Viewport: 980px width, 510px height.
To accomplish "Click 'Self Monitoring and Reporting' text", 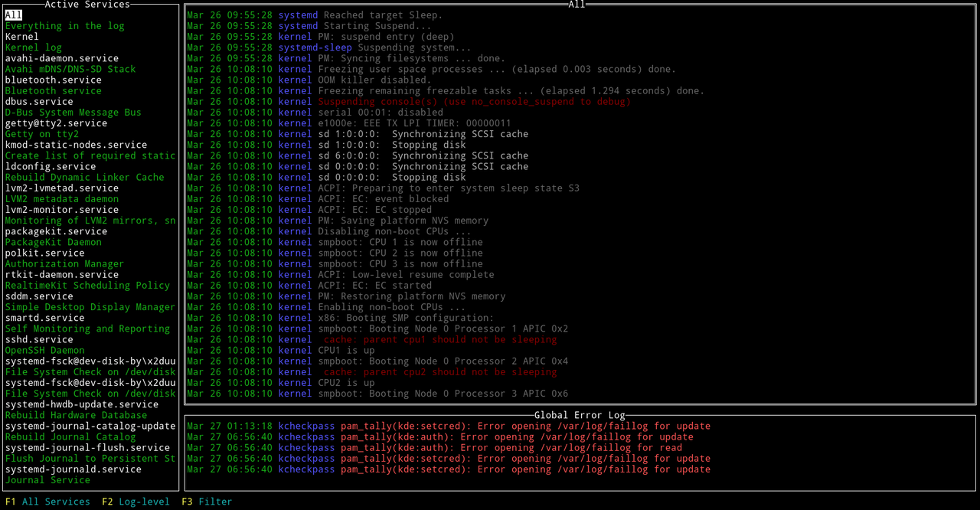I will tap(87, 329).
